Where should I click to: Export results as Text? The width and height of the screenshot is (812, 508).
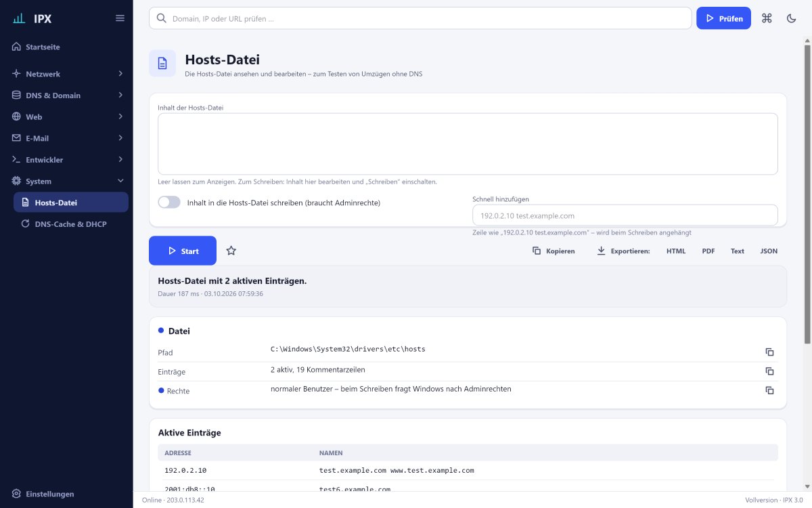(x=738, y=251)
